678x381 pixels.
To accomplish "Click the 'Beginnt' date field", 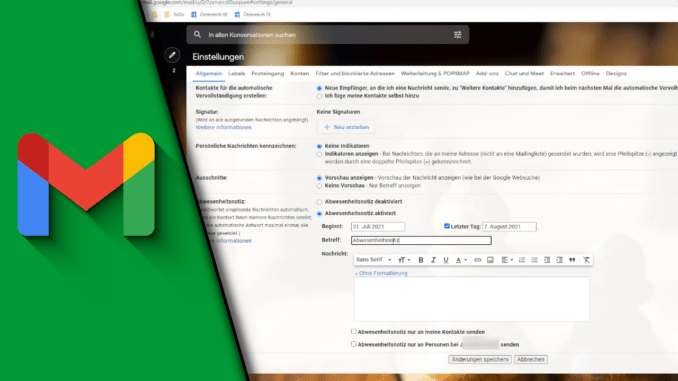I will click(378, 227).
